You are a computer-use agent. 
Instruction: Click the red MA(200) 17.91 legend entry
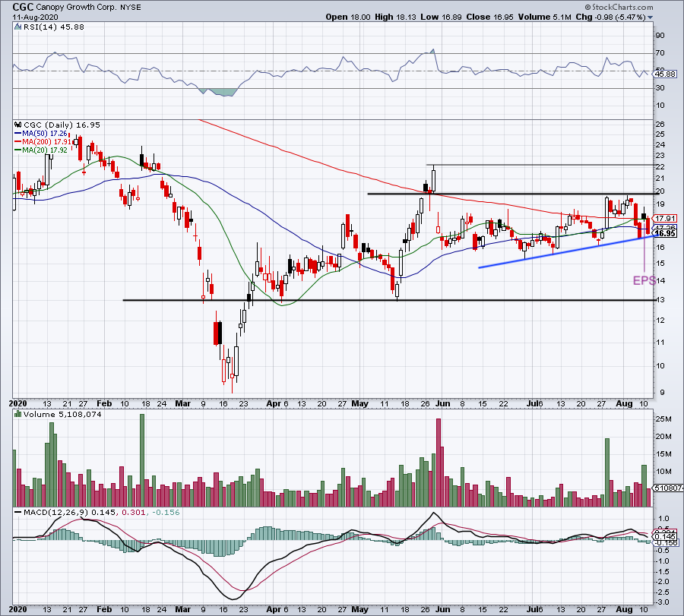[x=43, y=142]
